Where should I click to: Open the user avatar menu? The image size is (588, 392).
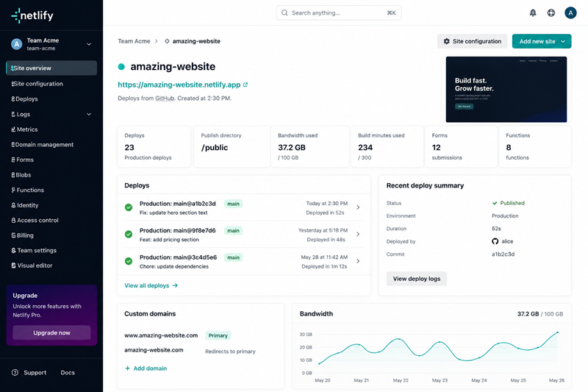[570, 13]
